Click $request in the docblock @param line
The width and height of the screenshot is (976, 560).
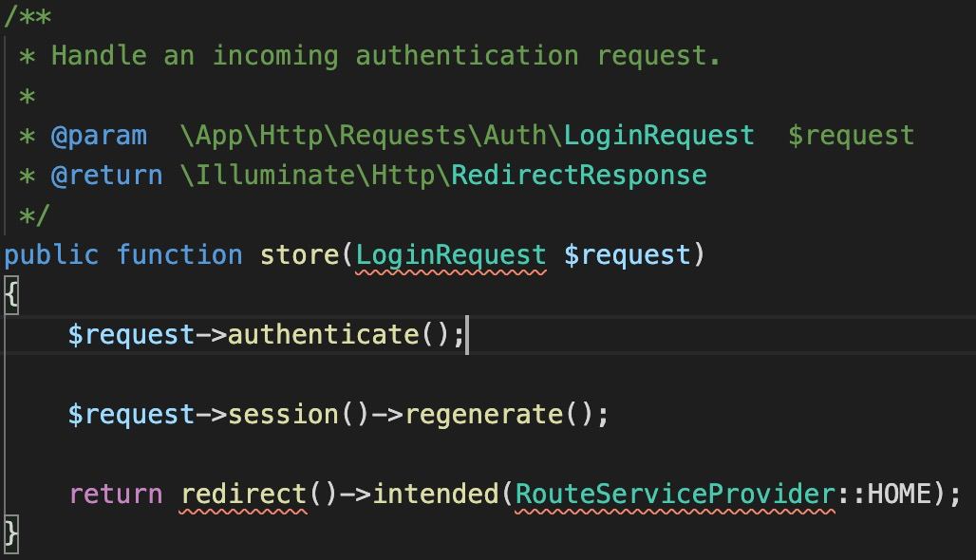coord(851,137)
